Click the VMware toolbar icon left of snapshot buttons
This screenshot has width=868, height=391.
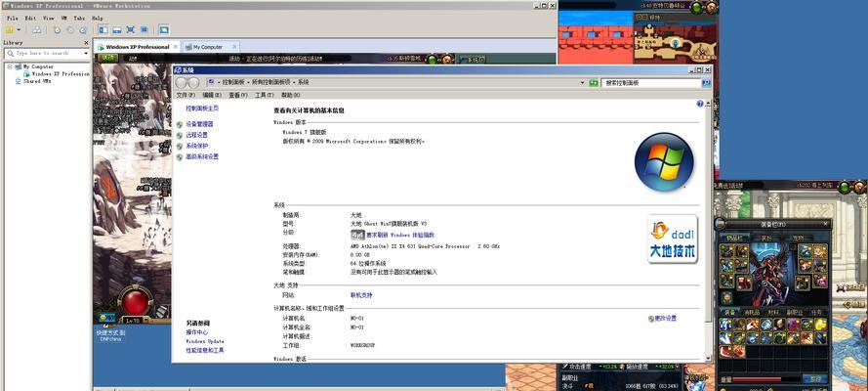pos(36,30)
